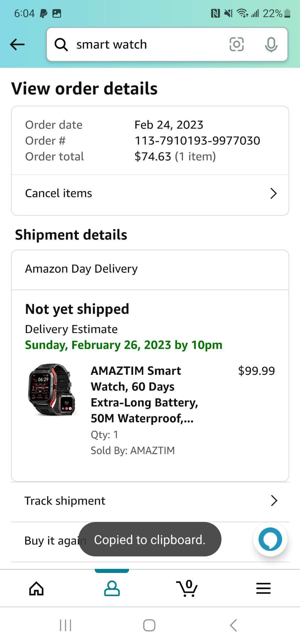Tap Buy it again option
Screen dimensions: 300x644
click(x=50, y=541)
